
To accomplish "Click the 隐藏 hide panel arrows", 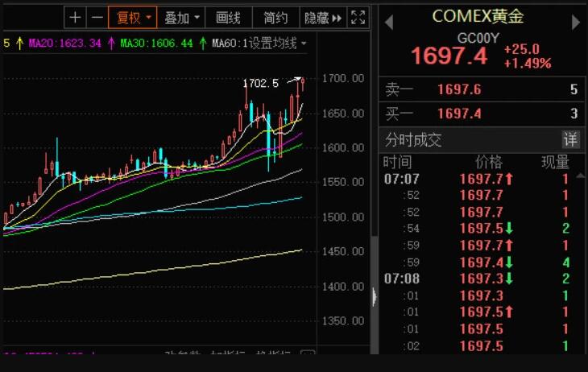I will [323, 17].
